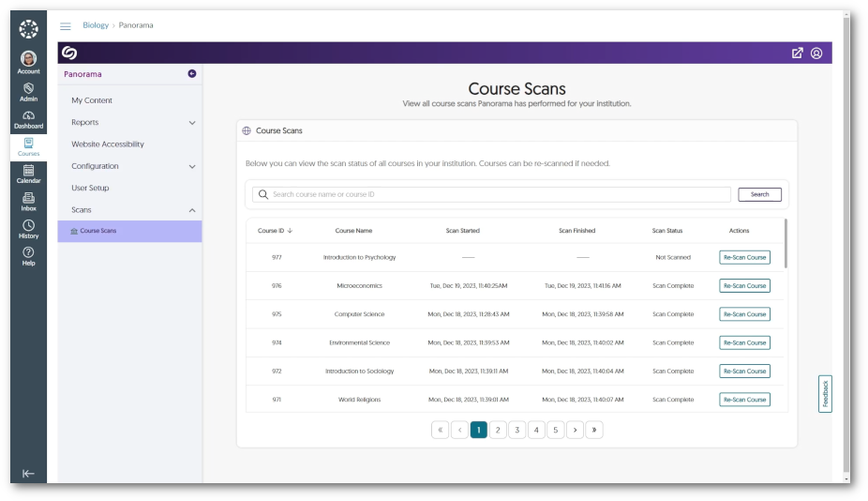Image resolution: width=868 pixels, height=501 pixels.
Task: Collapse the Scans menu section
Action: click(192, 210)
